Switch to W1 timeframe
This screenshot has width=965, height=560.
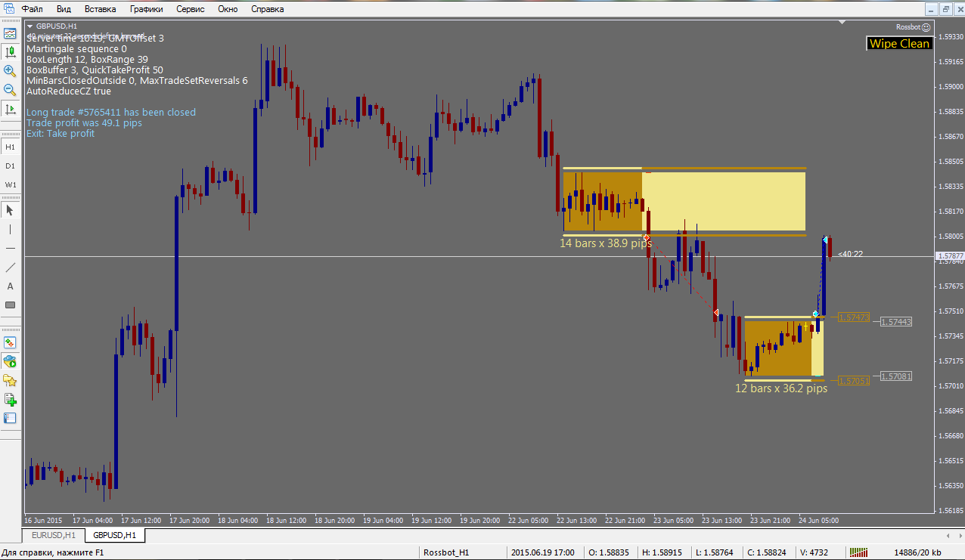pyautogui.click(x=10, y=184)
